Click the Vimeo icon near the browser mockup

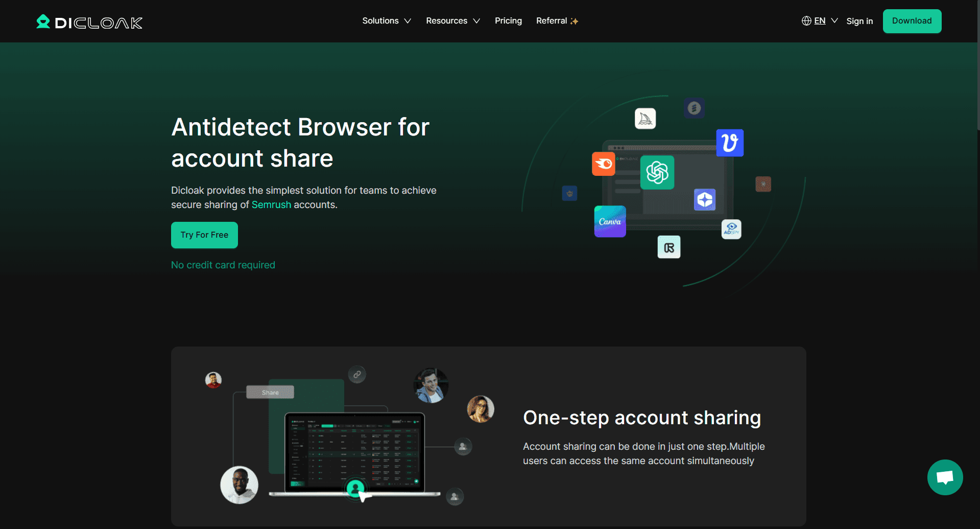pos(730,143)
